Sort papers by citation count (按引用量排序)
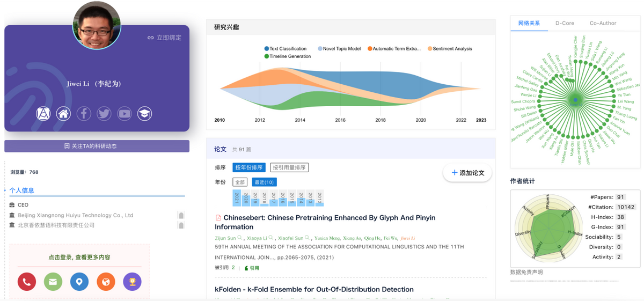Viewport: 644px width, 301px height. click(x=289, y=167)
